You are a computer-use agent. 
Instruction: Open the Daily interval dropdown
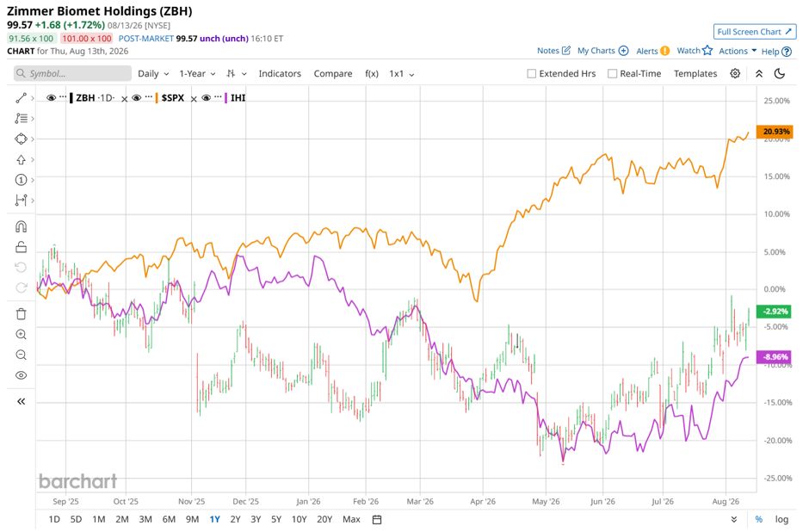point(153,73)
